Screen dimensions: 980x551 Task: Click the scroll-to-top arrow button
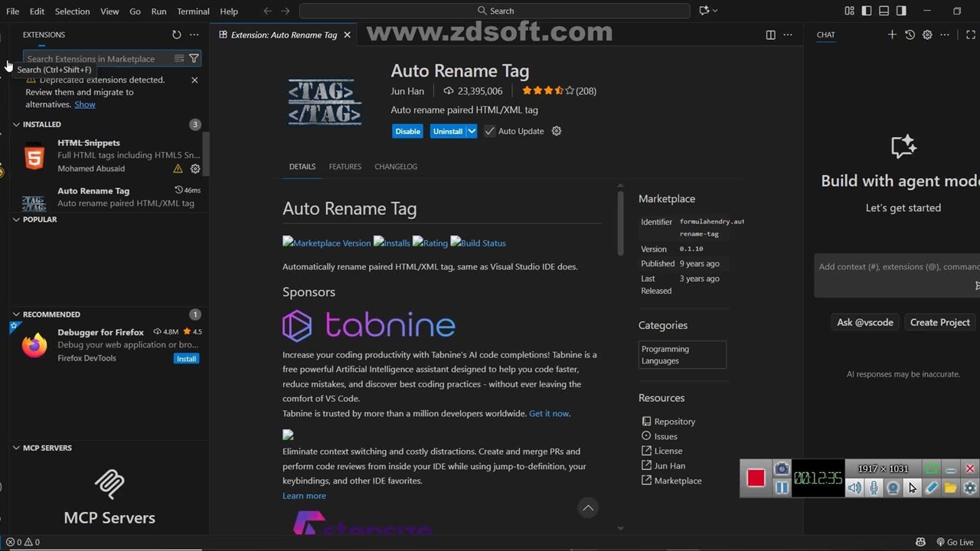click(588, 507)
